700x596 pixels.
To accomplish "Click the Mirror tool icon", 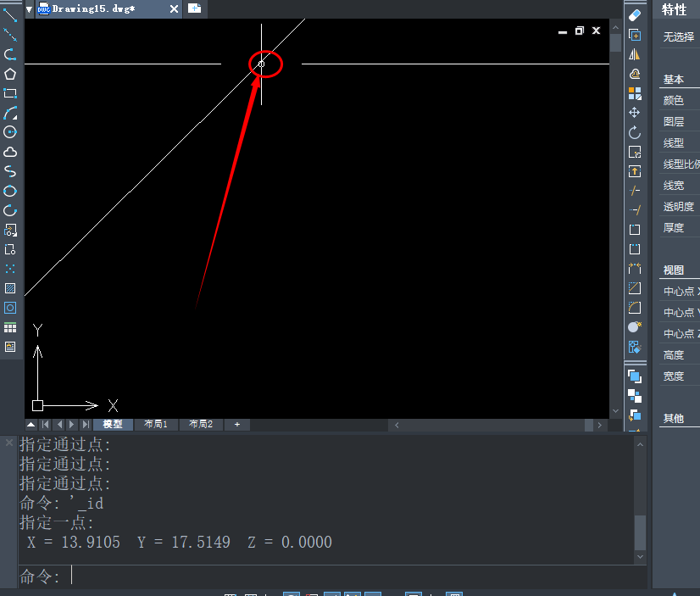I will (x=635, y=54).
